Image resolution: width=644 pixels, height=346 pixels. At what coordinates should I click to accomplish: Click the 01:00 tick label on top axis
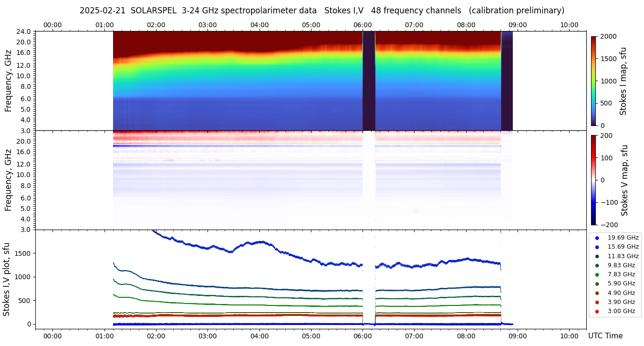(x=104, y=25)
